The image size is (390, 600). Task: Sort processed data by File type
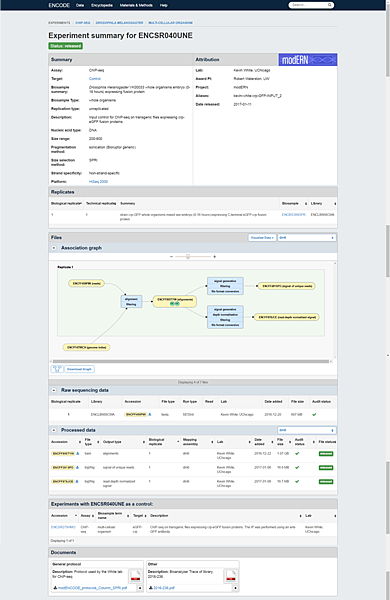tap(91, 442)
